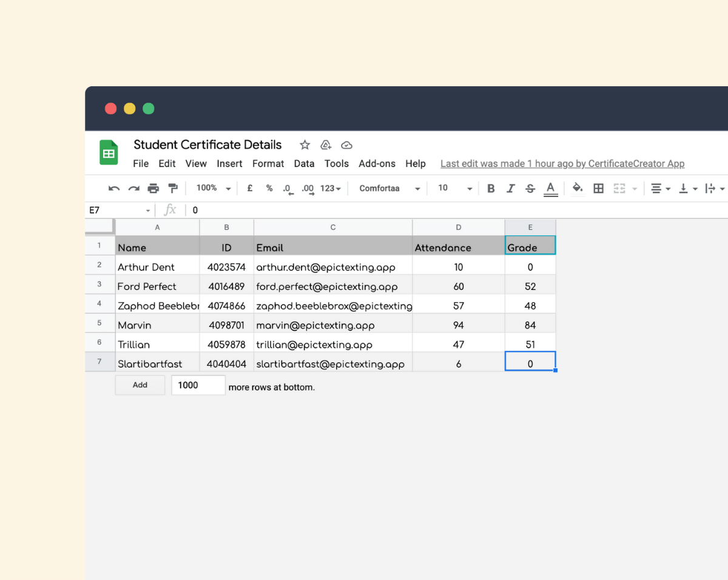Click the Add rows button
Screen dimensions: 728x580
click(x=140, y=385)
